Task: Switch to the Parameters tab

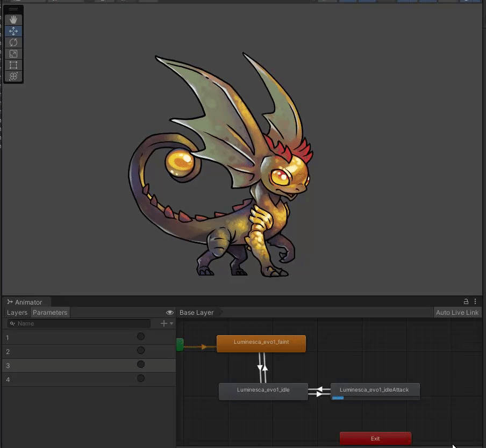Action: pos(50,313)
